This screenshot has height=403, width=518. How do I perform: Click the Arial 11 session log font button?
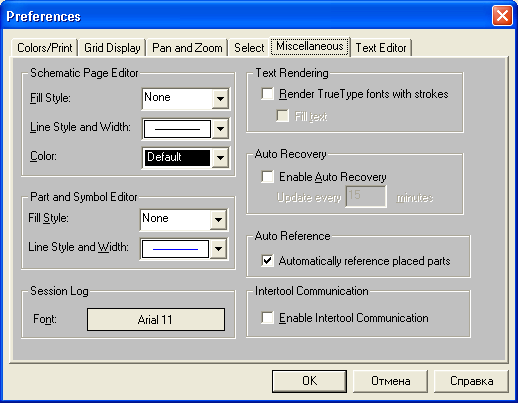tap(156, 320)
